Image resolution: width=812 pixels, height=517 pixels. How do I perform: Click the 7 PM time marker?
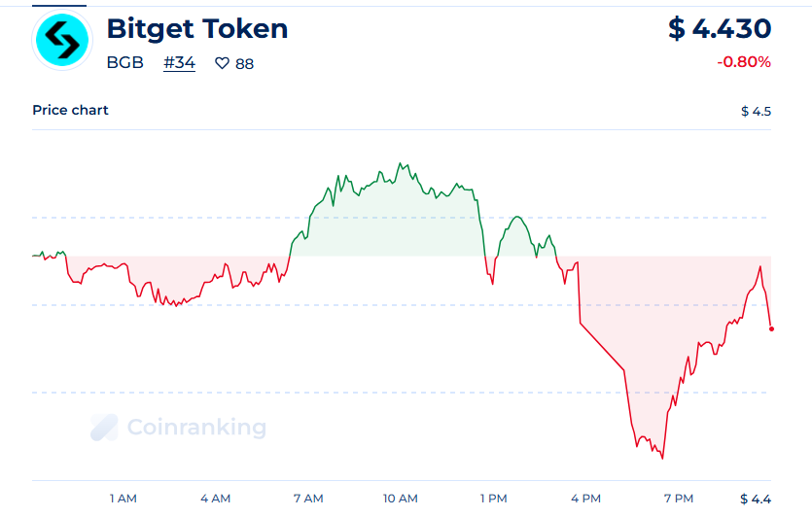(678, 499)
